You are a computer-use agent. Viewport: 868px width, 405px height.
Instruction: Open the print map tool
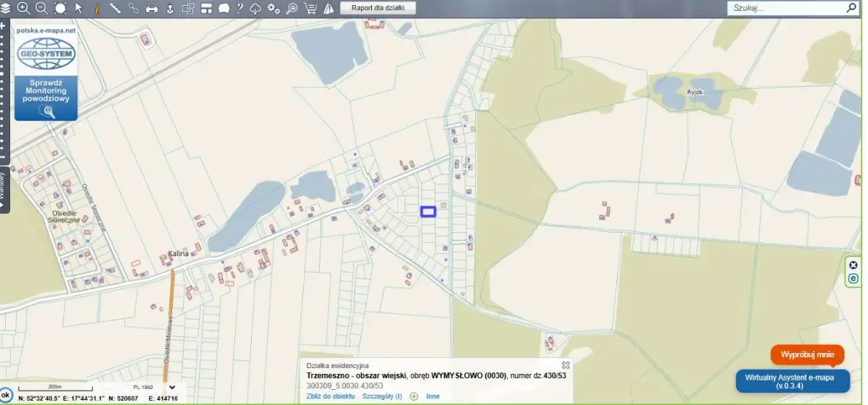click(x=152, y=9)
